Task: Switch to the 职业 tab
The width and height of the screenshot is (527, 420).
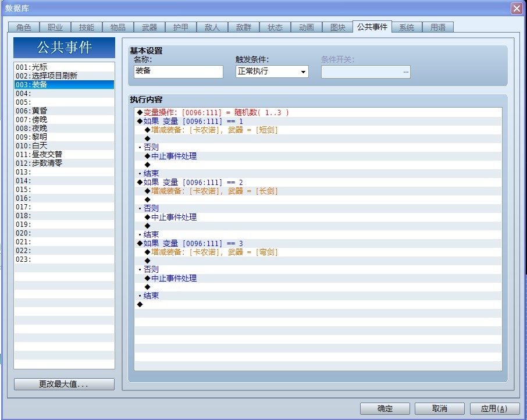Action: [x=55, y=27]
